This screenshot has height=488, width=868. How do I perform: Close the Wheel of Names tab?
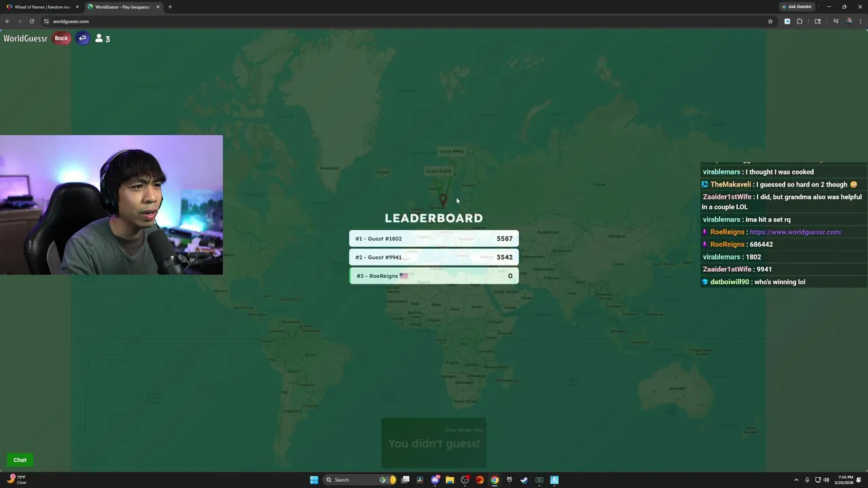click(77, 7)
